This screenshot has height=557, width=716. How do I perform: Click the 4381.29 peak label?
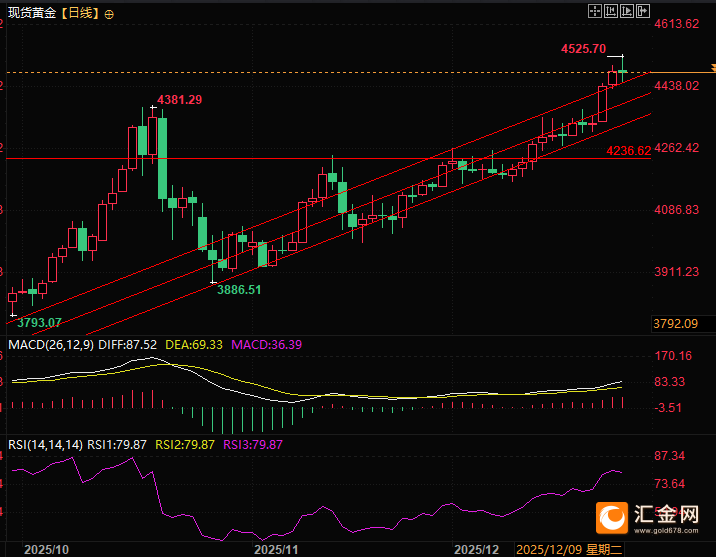pos(179,100)
